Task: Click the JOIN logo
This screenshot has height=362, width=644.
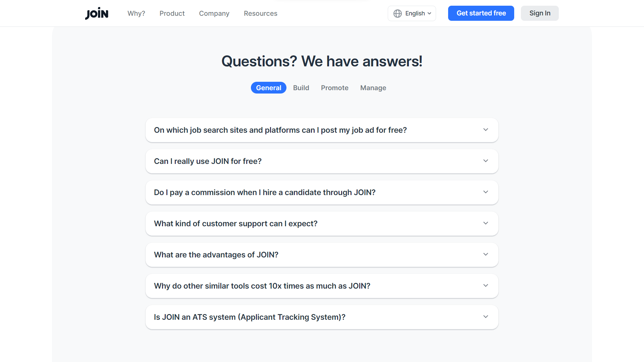Action: (97, 13)
